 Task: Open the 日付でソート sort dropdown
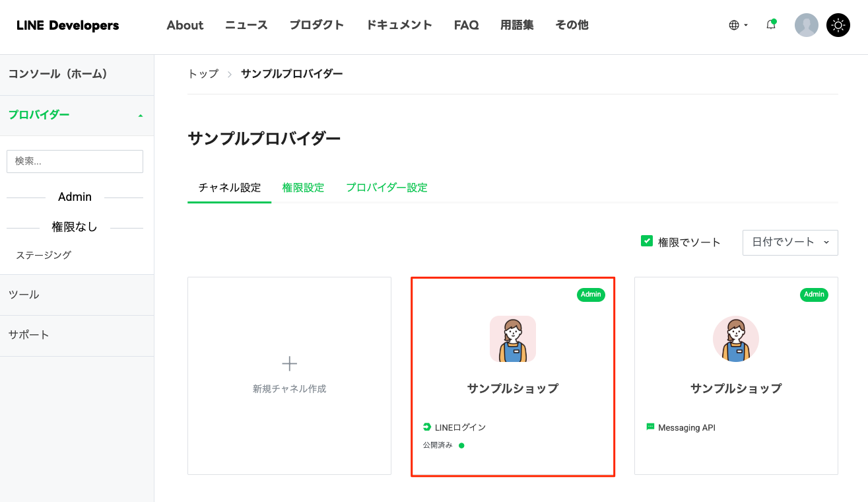(x=789, y=242)
